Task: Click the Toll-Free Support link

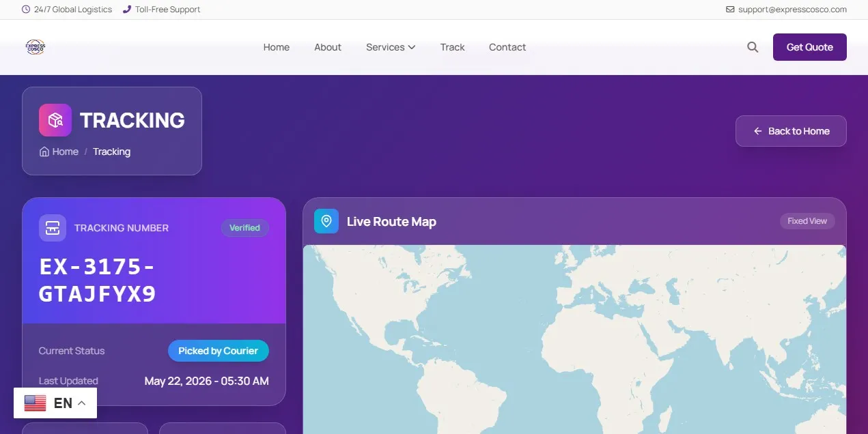Action: 168,10
